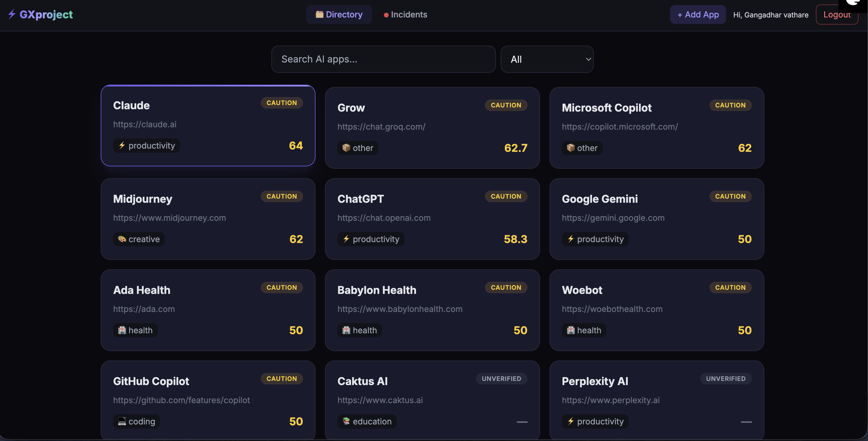Click the lightning icon on ChatGPT's productivity tag
This screenshot has width=868, height=441.
coord(346,239)
